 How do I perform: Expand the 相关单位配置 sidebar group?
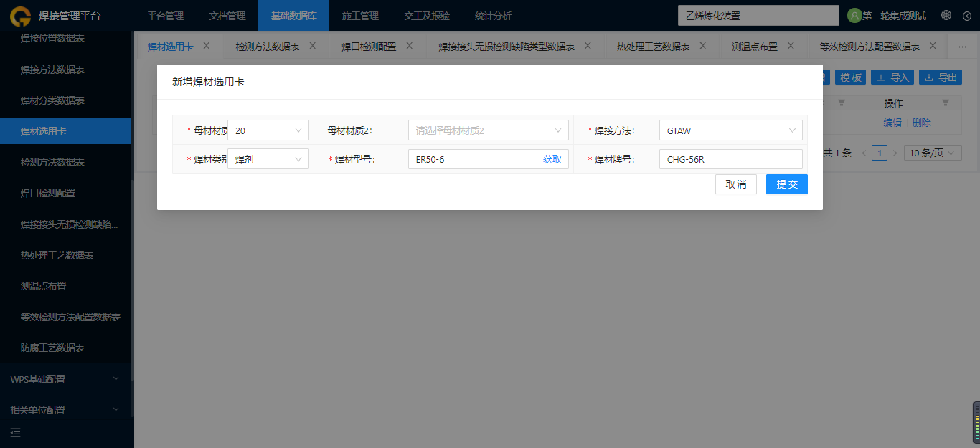pyautogui.click(x=65, y=410)
